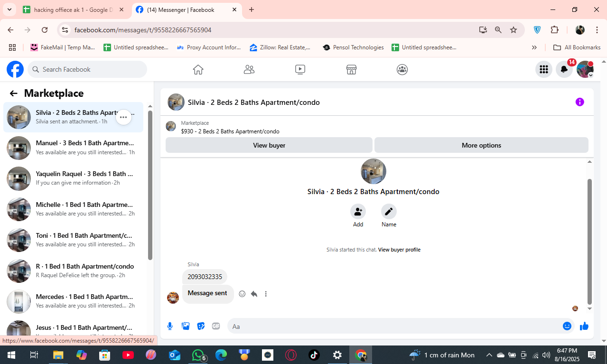
Task: Open the notifications bell with 14 badge
Action: (564, 69)
